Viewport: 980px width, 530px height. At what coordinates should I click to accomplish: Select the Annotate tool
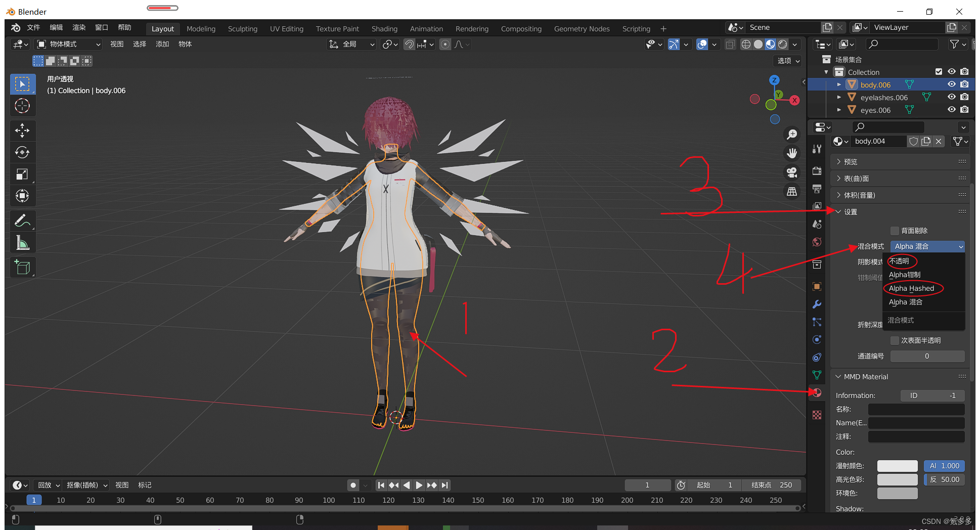pos(22,221)
